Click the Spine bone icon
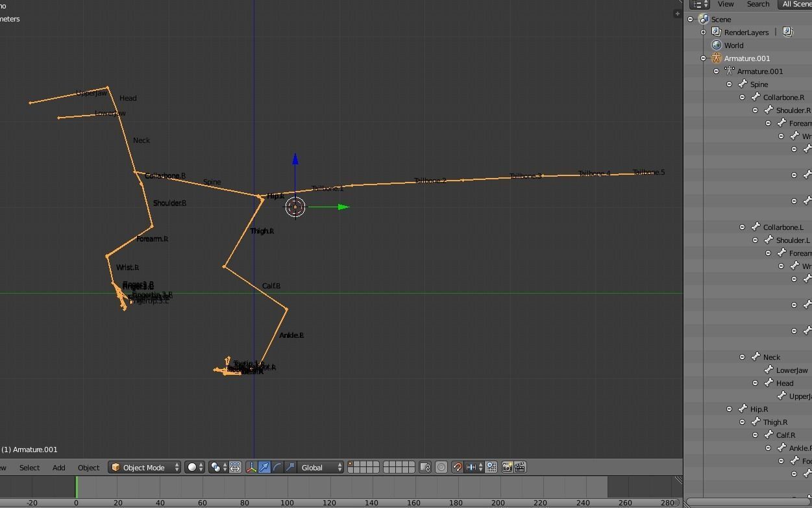The height and width of the screenshot is (508, 812). point(743,84)
